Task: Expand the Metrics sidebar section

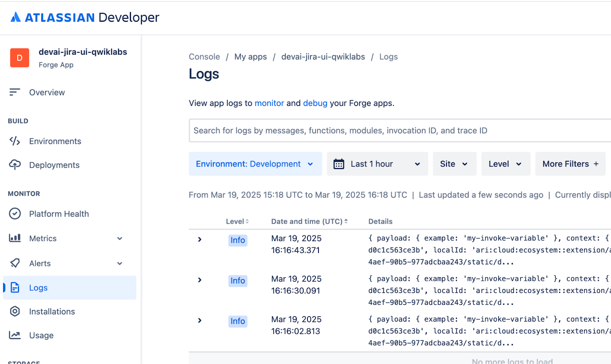Action: (x=120, y=238)
